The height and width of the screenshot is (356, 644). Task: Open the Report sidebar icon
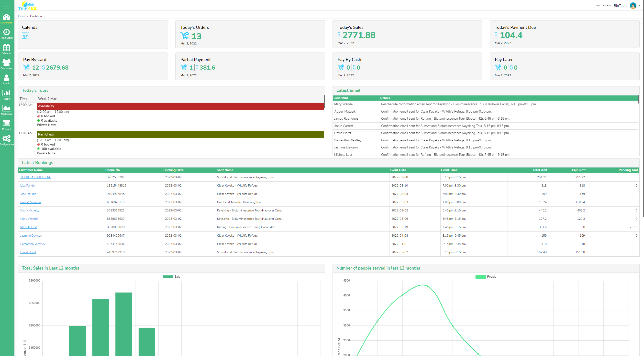click(7, 94)
